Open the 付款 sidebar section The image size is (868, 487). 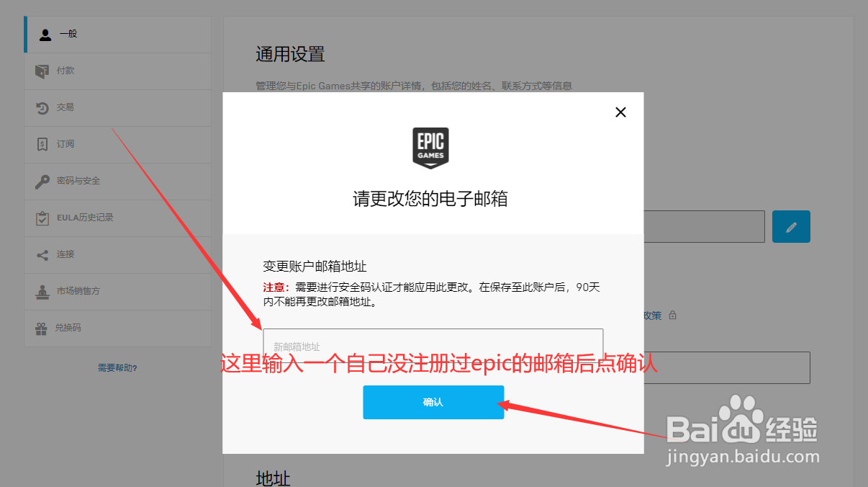[117, 71]
